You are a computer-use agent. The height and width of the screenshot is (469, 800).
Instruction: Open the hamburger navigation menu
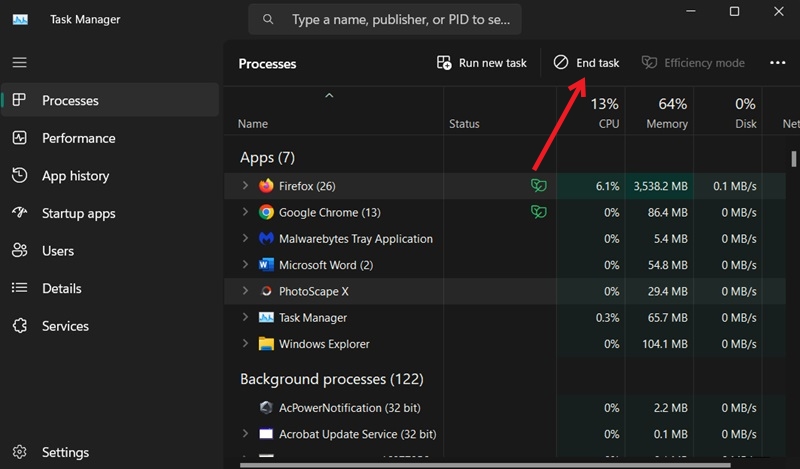(19, 62)
